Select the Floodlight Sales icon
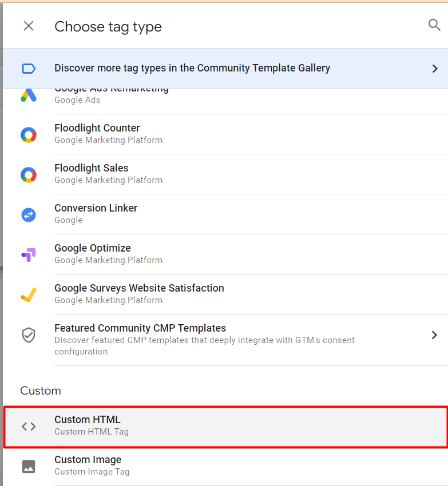448x486 pixels. (x=29, y=175)
